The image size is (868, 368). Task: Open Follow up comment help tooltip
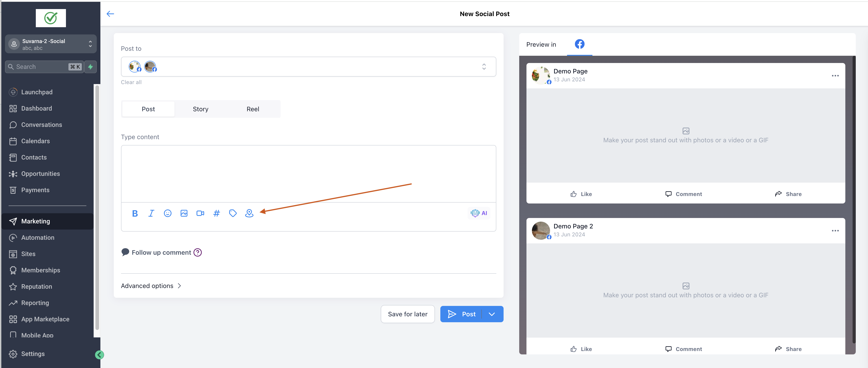coord(197,252)
